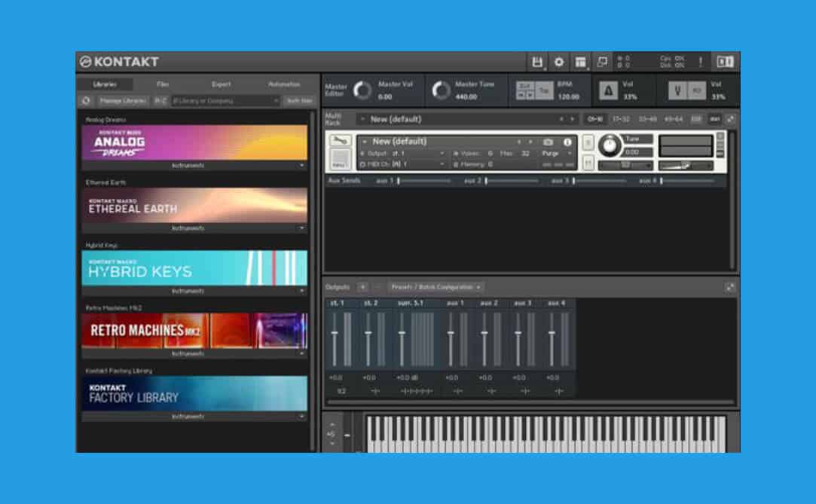Open the Presets / Batch Configuration dropdown
816x504 pixels.
[436, 287]
